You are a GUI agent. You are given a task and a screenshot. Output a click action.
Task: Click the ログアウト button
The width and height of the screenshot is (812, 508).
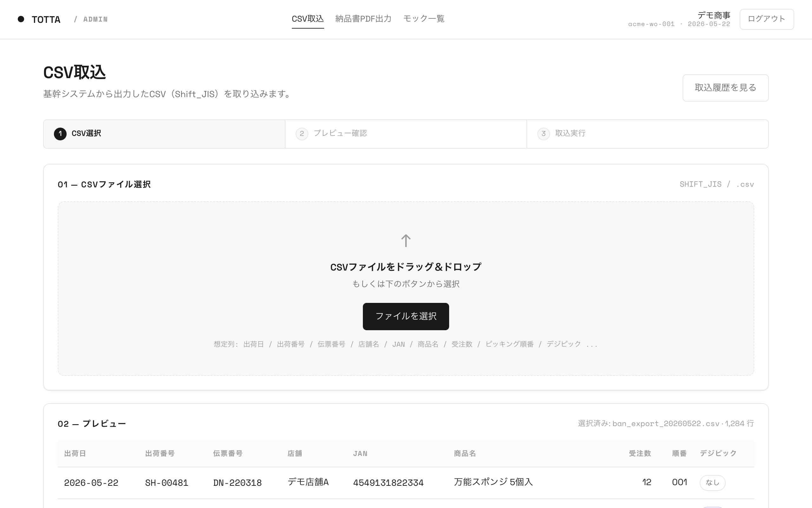(x=767, y=19)
